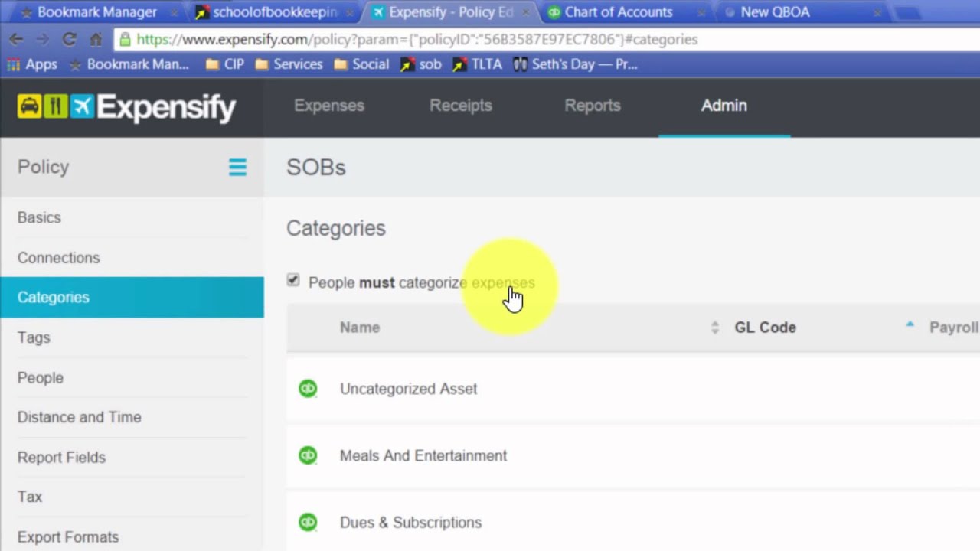Close the Bookmark Manager browser tab
Image resolution: width=980 pixels, height=551 pixels.
point(174,13)
